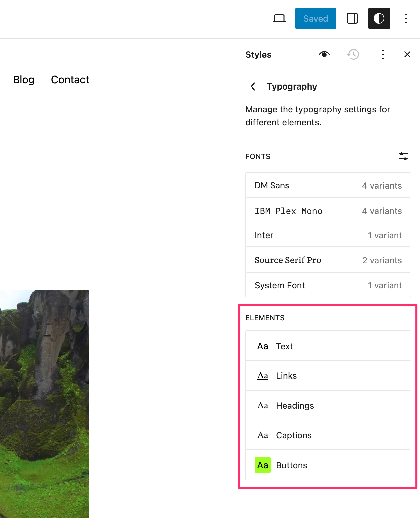Open the laptop device preview icon
The height and width of the screenshot is (529, 420).
tap(279, 18)
